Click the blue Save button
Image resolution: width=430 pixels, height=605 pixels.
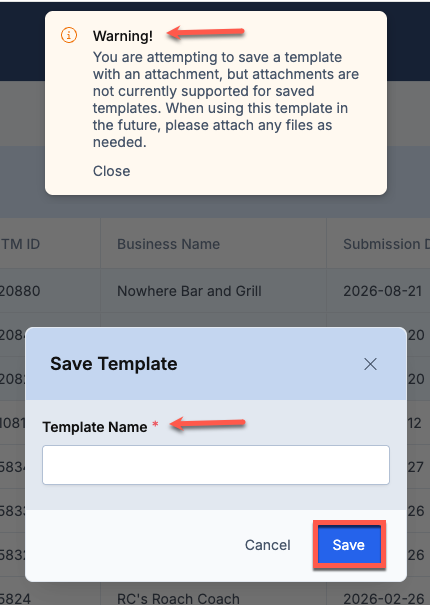(x=349, y=545)
